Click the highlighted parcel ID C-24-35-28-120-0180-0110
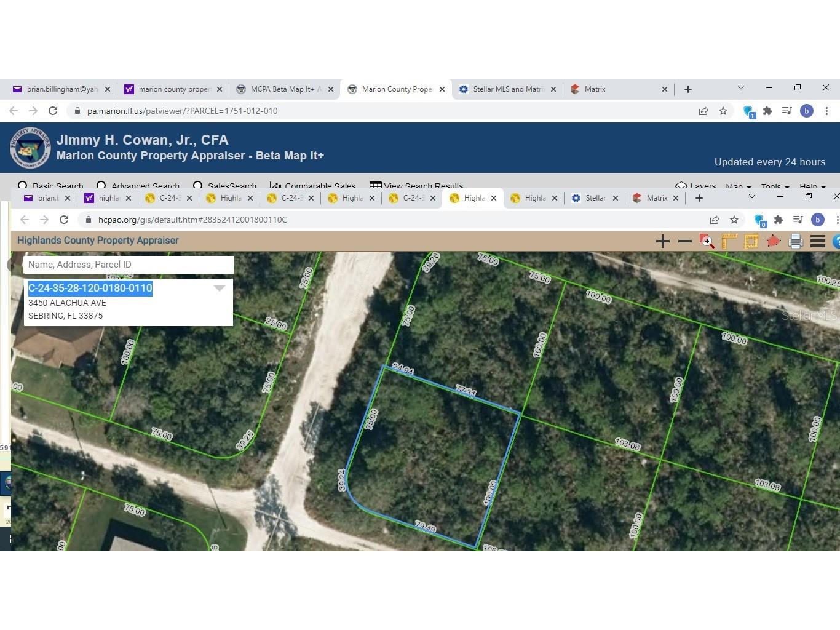This screenshot has width=840, height=630. point(90,288)
